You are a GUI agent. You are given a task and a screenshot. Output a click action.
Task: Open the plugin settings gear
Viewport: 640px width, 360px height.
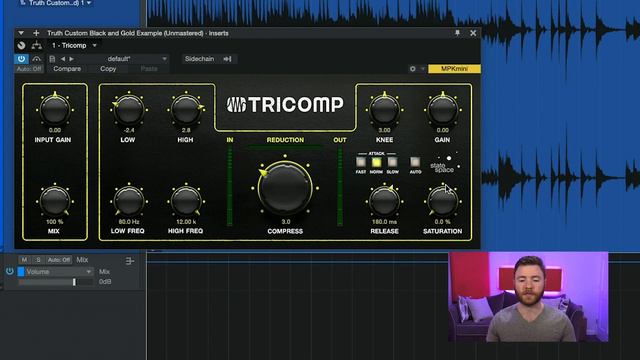[413, 69]
